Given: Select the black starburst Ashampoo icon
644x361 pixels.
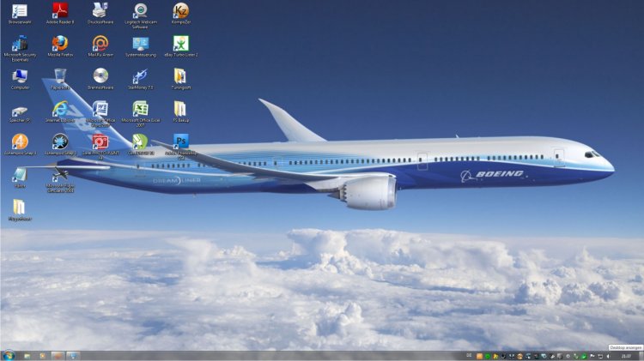Looking at the screenshot, I should (60, 144).
